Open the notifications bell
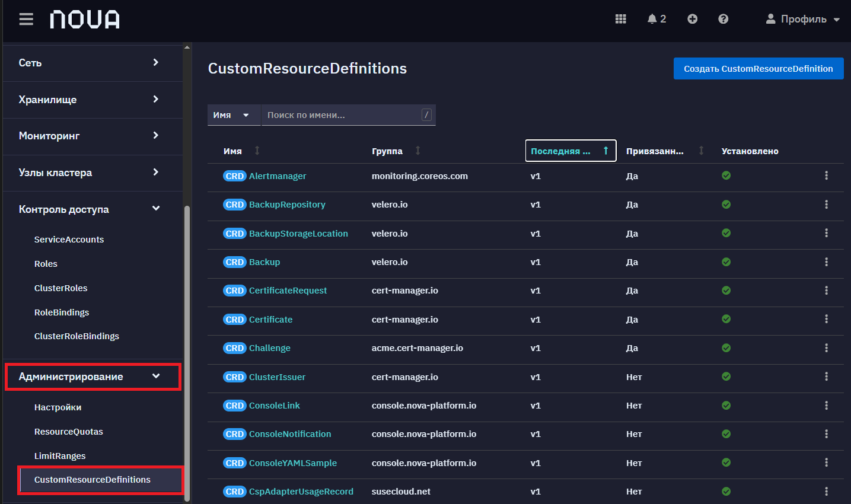851x504 pixels. click(656, 19)
